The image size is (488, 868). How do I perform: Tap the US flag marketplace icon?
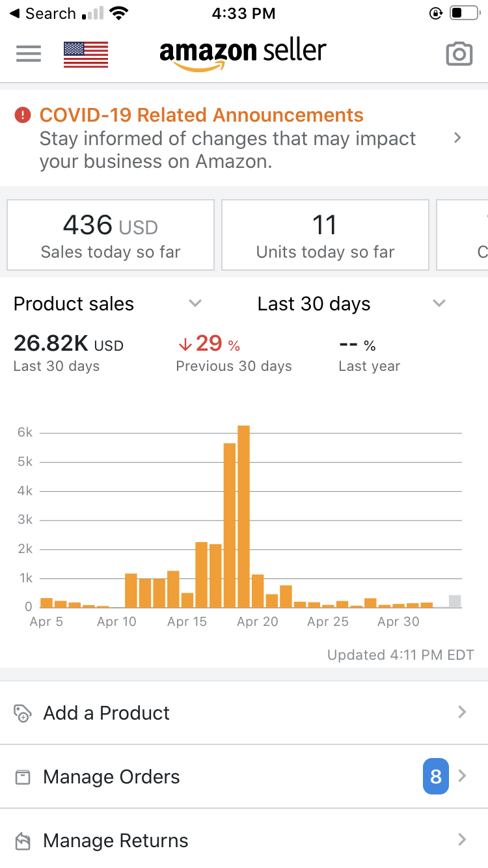86,55
